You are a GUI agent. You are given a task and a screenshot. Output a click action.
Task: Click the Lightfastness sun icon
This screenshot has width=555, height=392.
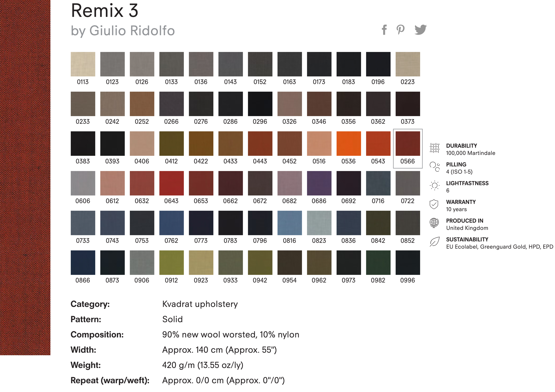pyautogui.click(x=434, y=186)
